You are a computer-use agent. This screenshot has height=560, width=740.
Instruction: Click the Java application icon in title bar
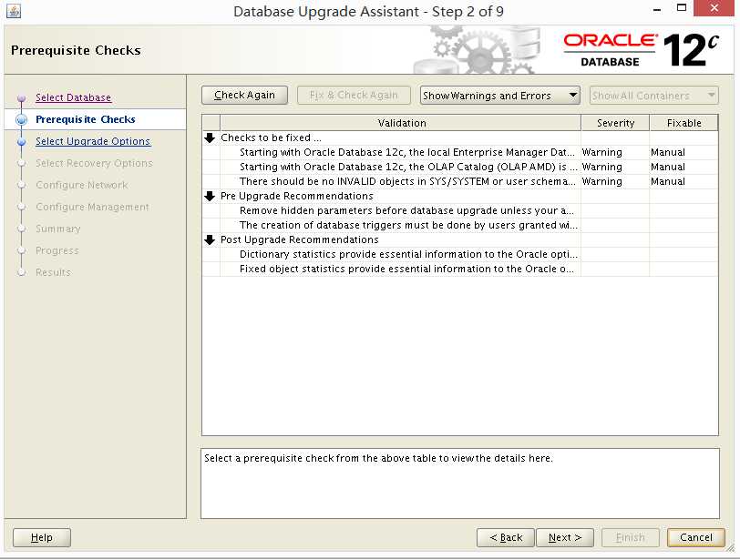[x=14, y=11]
